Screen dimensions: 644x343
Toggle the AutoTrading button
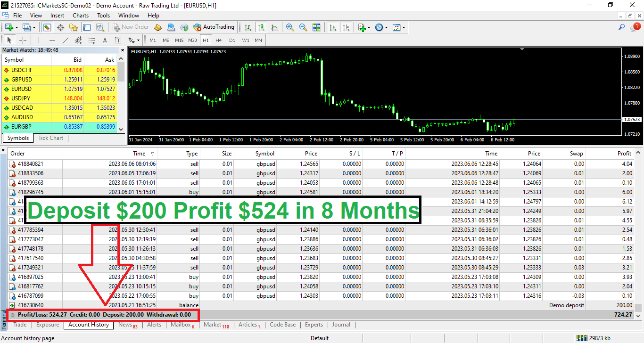pos(214,27)
